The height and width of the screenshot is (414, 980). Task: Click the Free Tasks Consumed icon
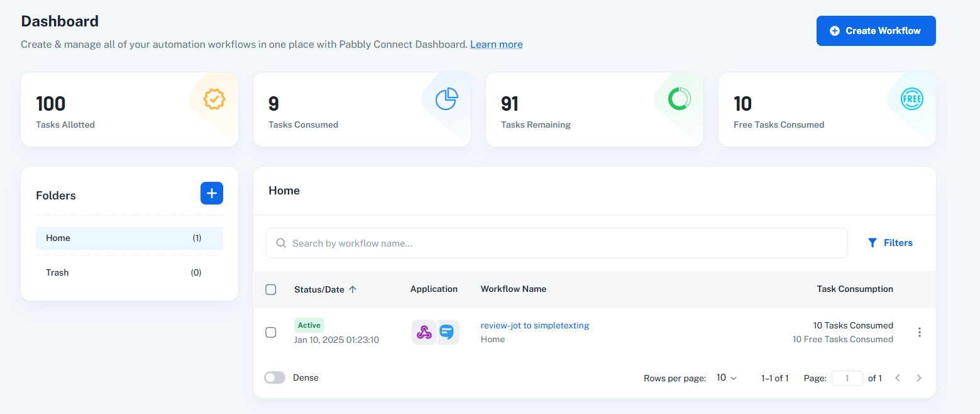click(912, 99)
